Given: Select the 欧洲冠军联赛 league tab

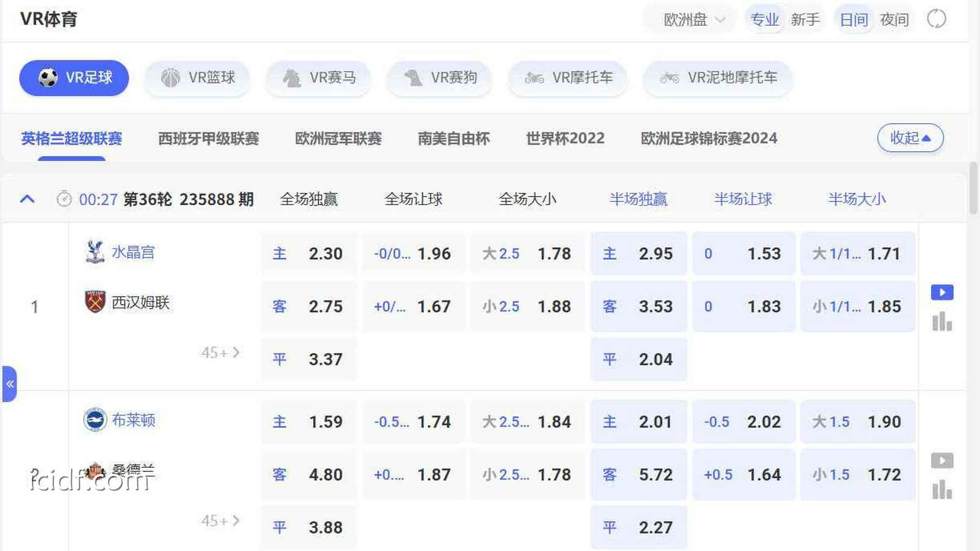Looking at the screenshot, I should (x=338, y=138).
